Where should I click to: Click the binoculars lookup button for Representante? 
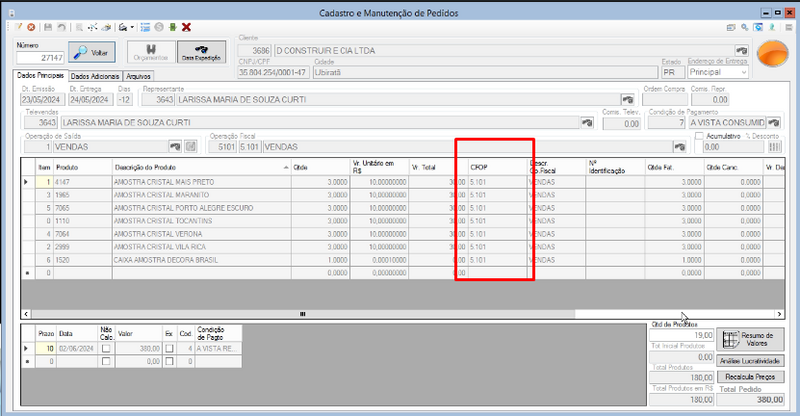[628, 100]
